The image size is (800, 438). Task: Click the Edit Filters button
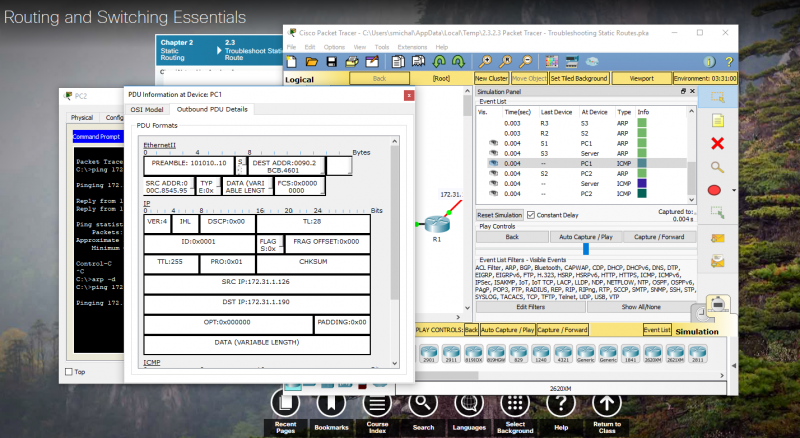coord(531,307)
